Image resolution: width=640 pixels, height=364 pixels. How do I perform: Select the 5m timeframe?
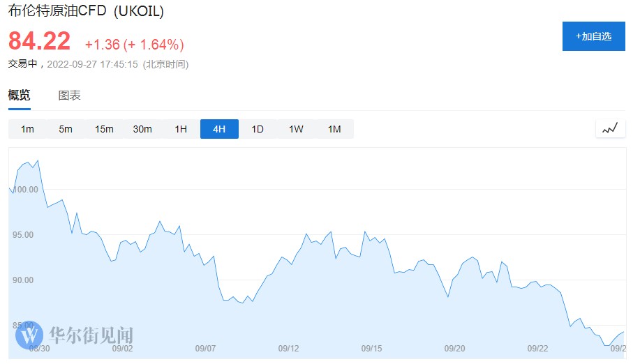pyautogui.click(x=66, y=129)
